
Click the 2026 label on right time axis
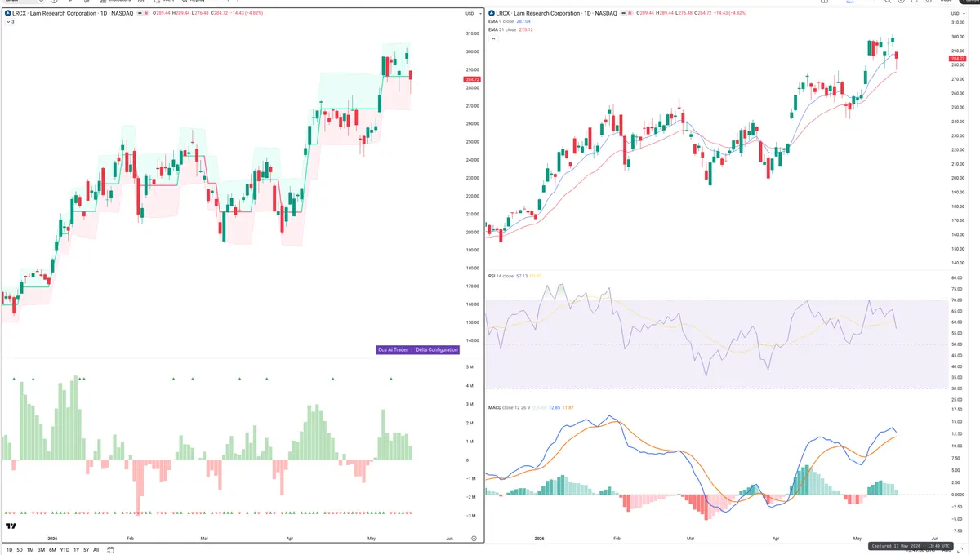[539, 539]
